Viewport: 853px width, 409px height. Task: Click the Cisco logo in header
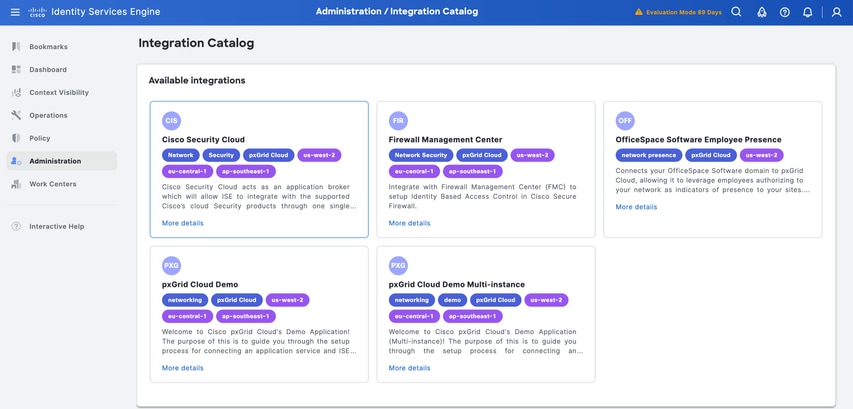(x=37, y=12)
